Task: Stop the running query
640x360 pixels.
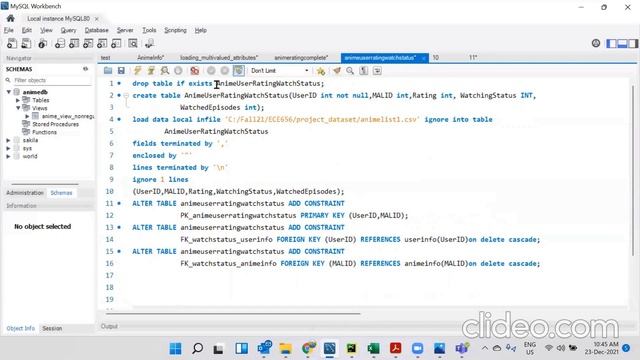Action: (178, 71)
